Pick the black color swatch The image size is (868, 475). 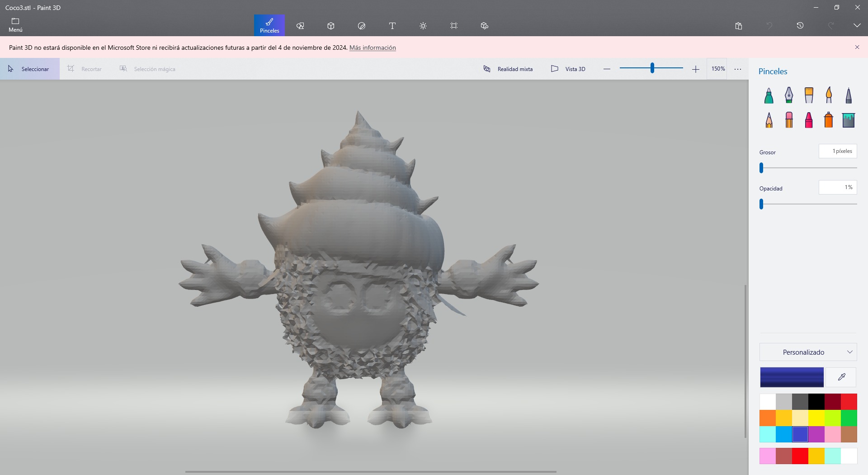[816, 402]
